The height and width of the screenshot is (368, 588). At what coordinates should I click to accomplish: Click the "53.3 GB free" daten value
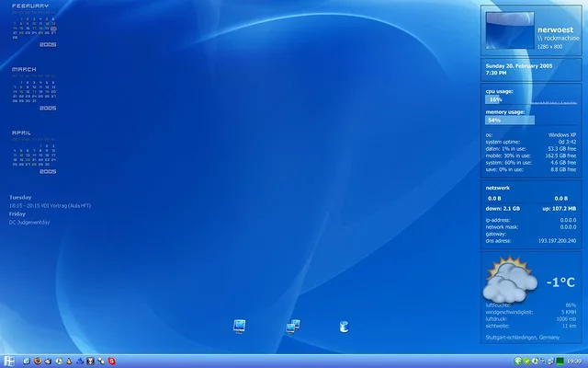[561, 149]
